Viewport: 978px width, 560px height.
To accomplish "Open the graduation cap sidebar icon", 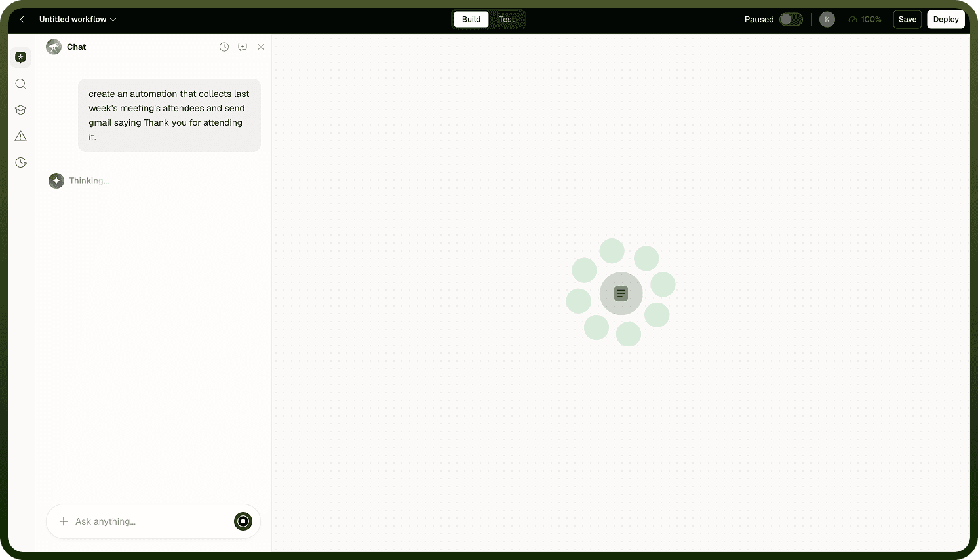I will [21, 110].
